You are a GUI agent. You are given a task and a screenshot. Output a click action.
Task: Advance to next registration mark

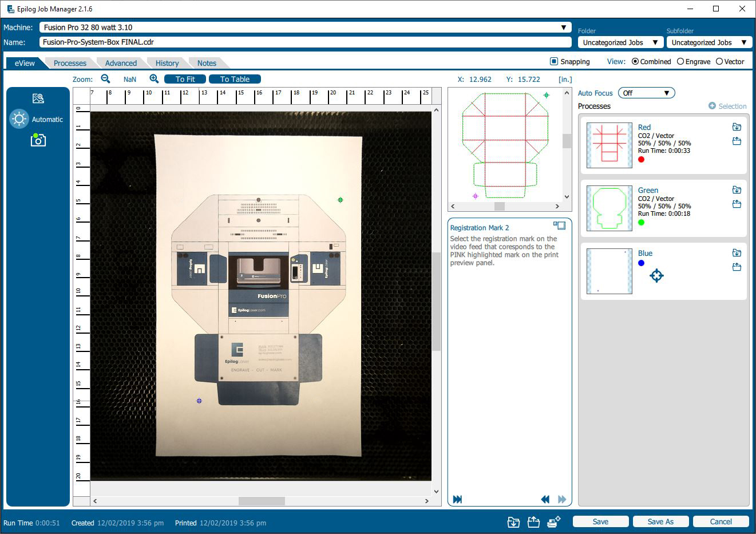[x=562, y=500]
